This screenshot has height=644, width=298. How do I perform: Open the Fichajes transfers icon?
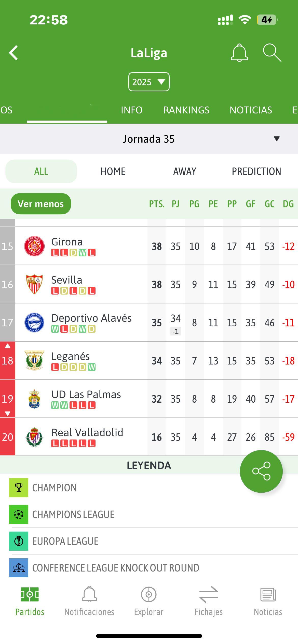(209, 595)
